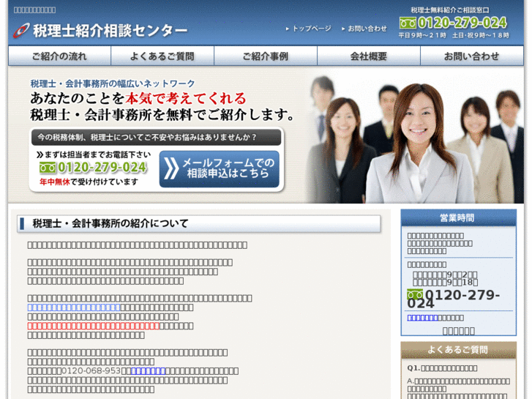Open the ご紹介の流れ navigation tab
Screen dimensions: 532x399
tap(59, 56)
